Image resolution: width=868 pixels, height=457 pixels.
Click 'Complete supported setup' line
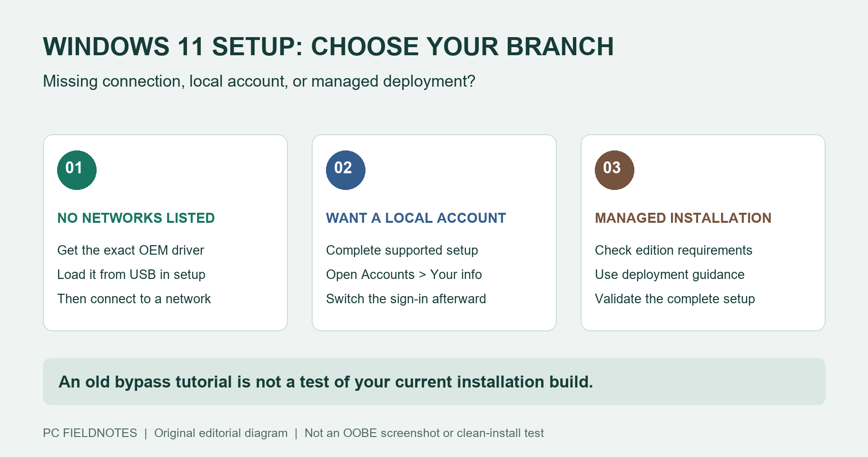(x=402, y=250)
